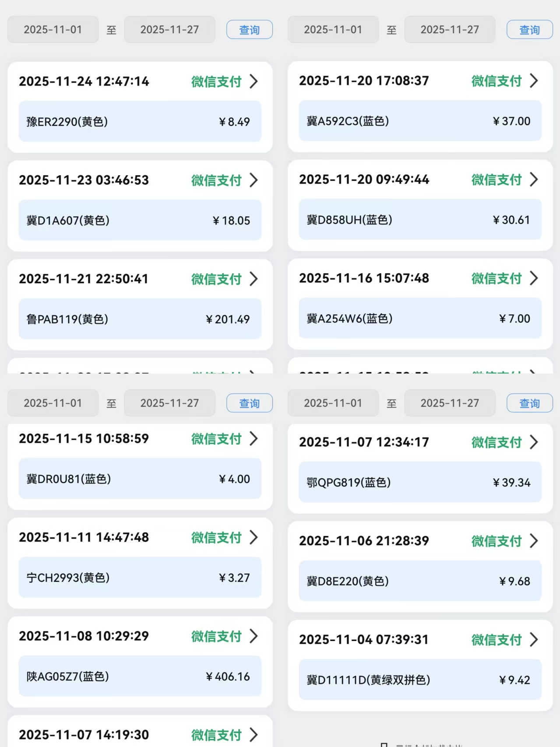This screenshot has width=560, height=747.
Task: Click end date 2025-11-27 above the 鄂QPG819 record
Action: point(450,403)
